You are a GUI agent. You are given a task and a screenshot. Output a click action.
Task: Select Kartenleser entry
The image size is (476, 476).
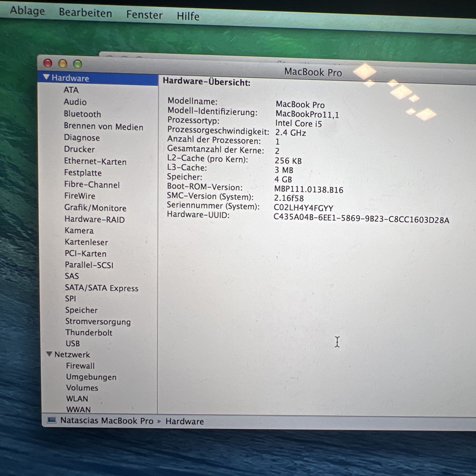click(x=86, y=242)
